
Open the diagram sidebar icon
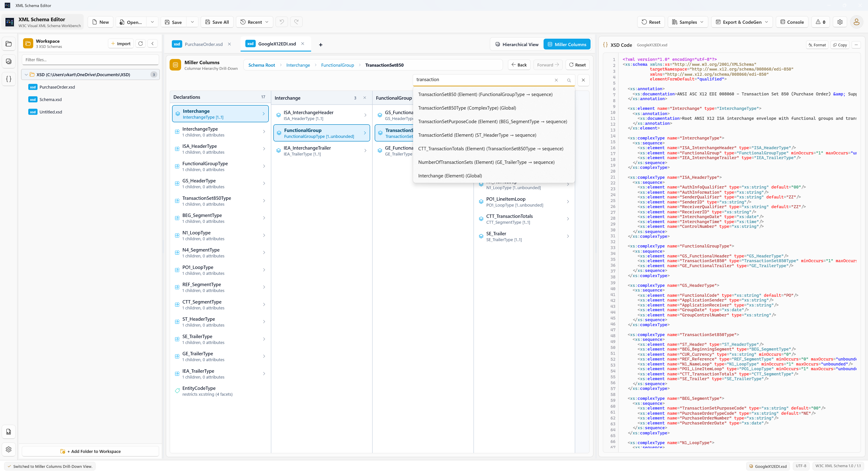coord(9,61)
